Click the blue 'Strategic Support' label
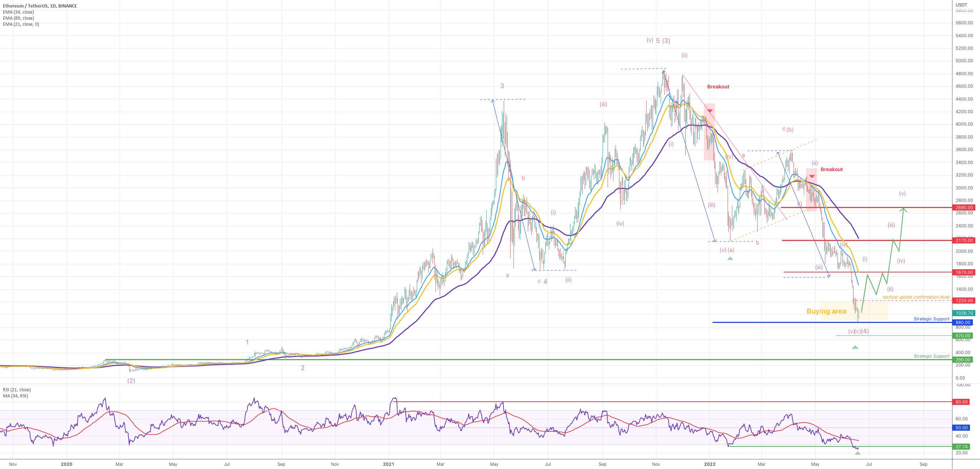This screenshot has height=469, width=980. tap(931, 319)
